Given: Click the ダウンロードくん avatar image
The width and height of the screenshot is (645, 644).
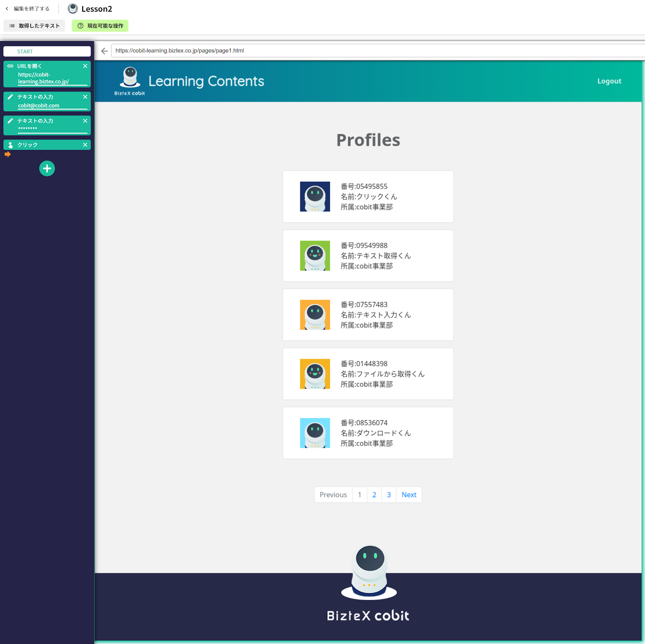Looking at the screenshot, I should click(315, 433).
